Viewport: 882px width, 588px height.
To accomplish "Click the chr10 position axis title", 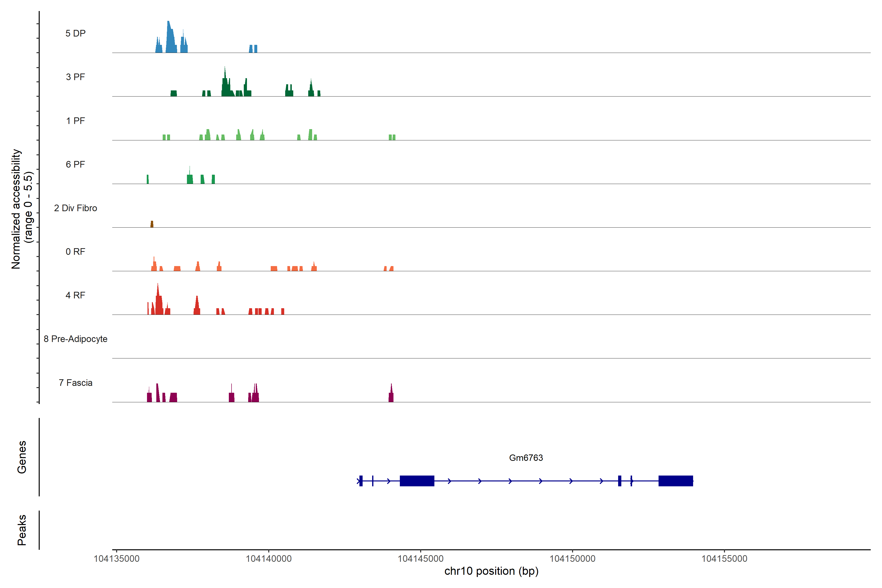I will tap(491, 571).
